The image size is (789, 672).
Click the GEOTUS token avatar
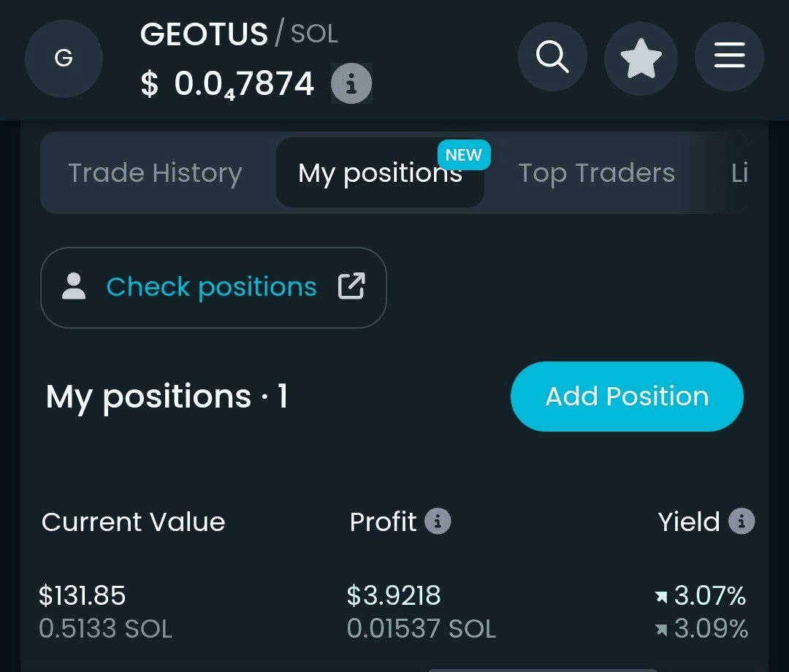point(64,59)
